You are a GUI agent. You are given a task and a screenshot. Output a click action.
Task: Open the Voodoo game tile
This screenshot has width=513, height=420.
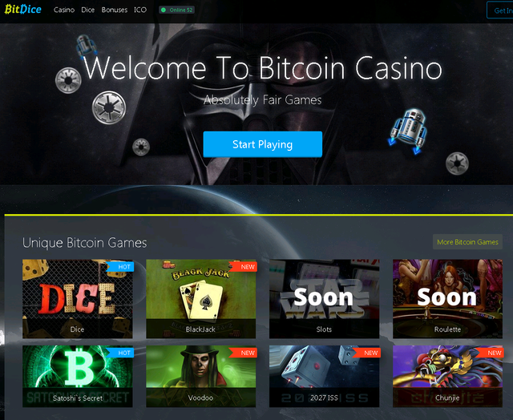[201, 376]
